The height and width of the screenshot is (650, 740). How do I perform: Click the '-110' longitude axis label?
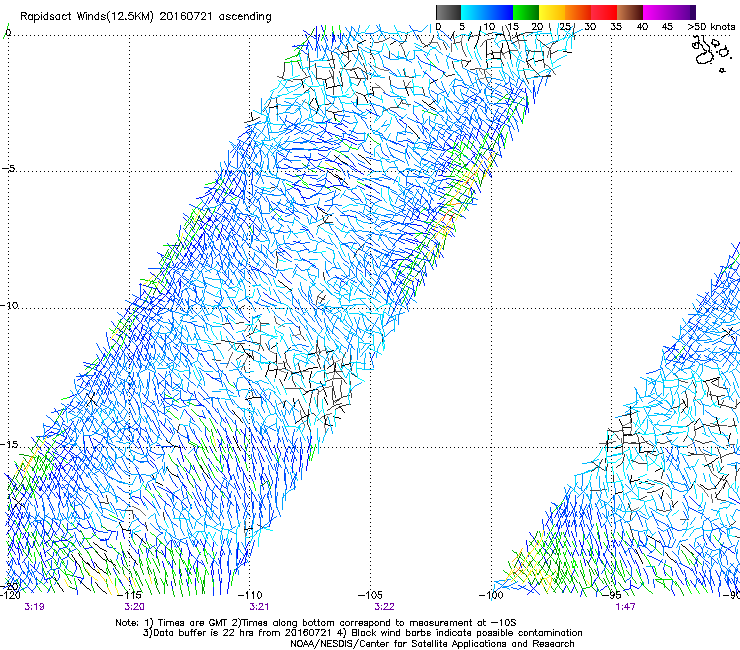(x=250, y=594)
